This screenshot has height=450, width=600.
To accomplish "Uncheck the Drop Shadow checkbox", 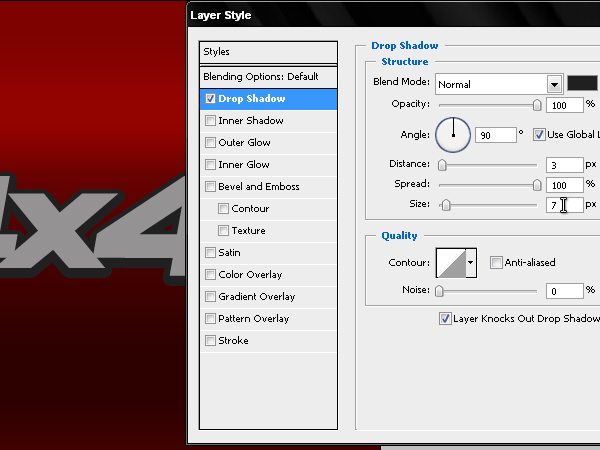I will pyautogui.click(x=210, y=99).
